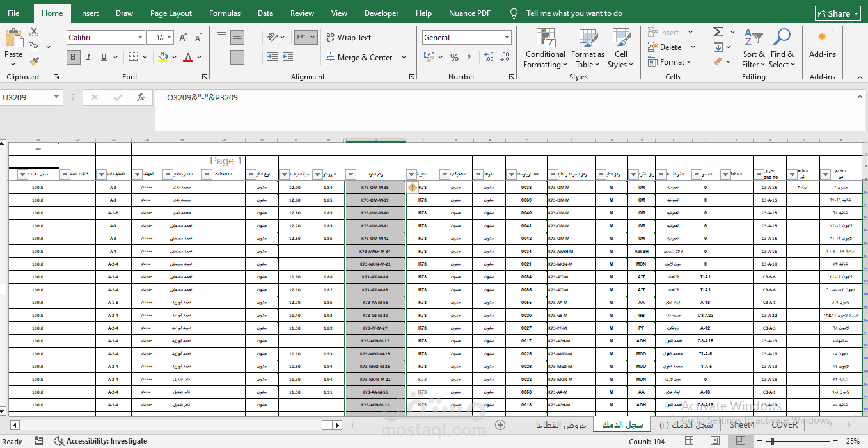Click the Orientation text-angle icon
The image size is (868, 448).
tap(274, 37)
